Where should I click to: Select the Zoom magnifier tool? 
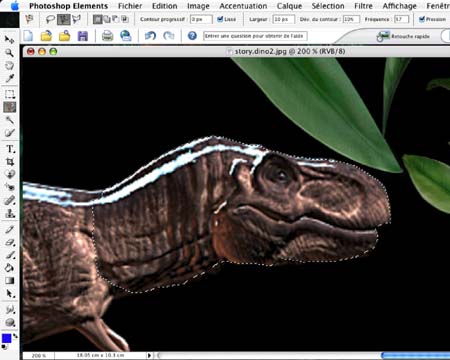(x=10, y=52)
